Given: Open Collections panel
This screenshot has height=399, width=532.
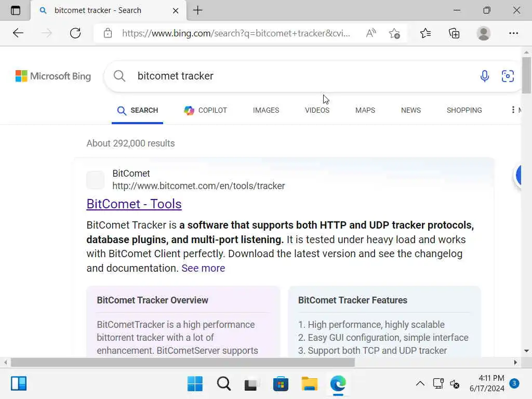Looking at the screenshot, I should click(454, 33).
